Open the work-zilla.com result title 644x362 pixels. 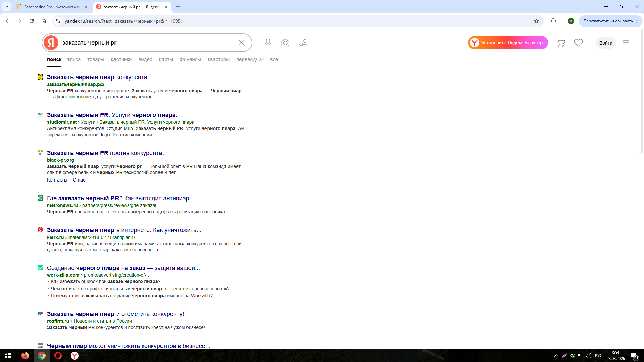click(x=124, y=268)
